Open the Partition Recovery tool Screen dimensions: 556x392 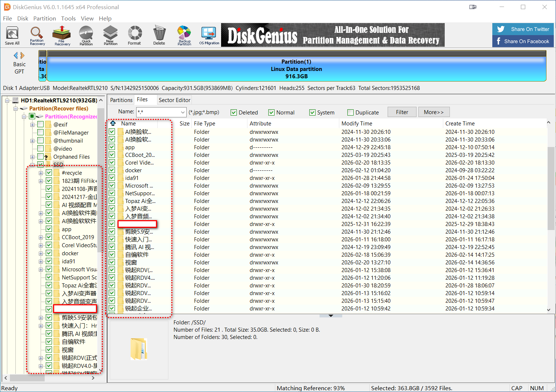[x=37, y=35]
